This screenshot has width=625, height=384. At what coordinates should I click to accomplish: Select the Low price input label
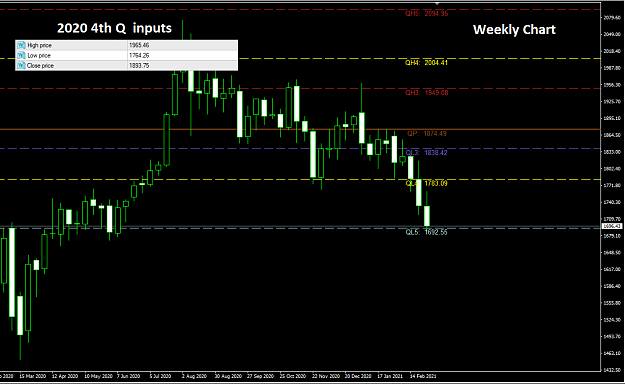point(39,55)
